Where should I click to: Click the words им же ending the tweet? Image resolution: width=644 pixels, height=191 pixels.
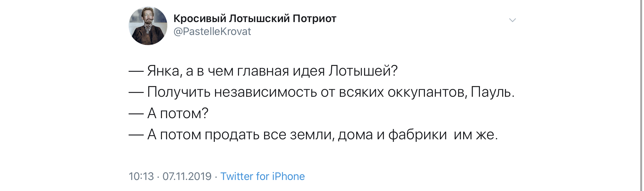tap(474, 135)
